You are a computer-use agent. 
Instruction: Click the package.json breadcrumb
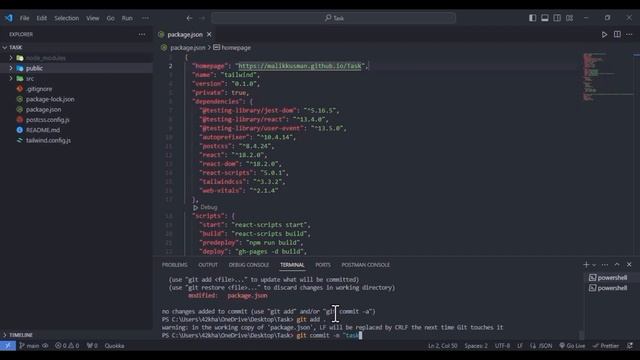[x=187, y=47]
